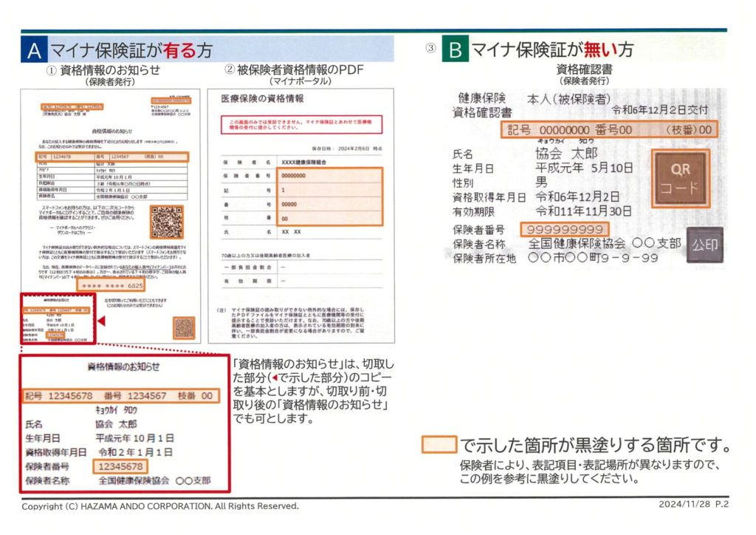The image size is (756, 535).
Task: Click the expiry date "令和11年11月30日"
Action: click(x=583, y=211)
